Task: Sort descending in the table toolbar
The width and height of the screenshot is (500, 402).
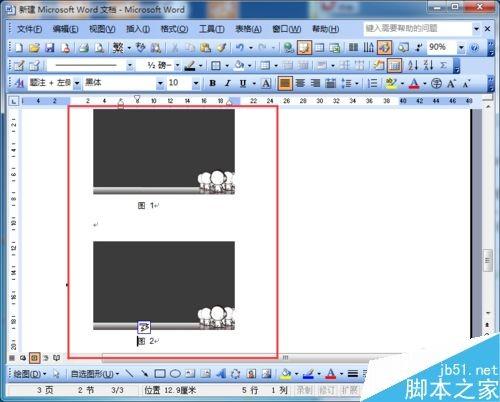Action: coord(428,65)
